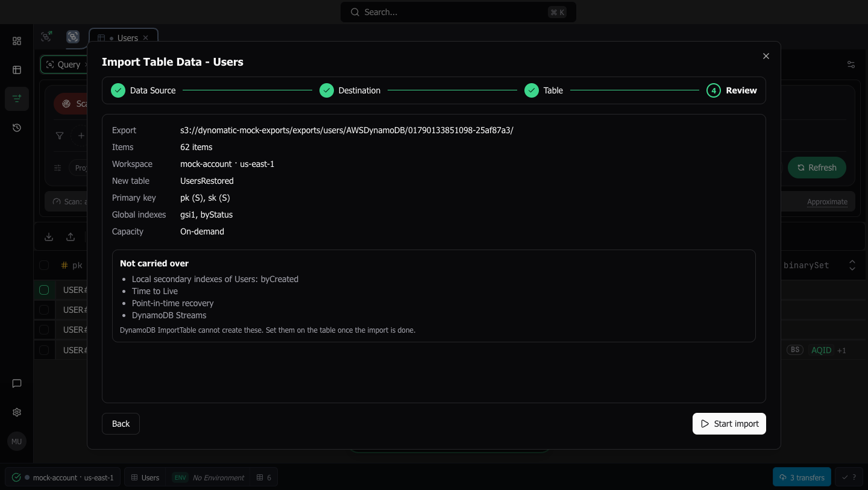Image resolution: width=868 pixels, height=490 pixels.
Task: Click the Start import button
Action: (x=729, y=424)
